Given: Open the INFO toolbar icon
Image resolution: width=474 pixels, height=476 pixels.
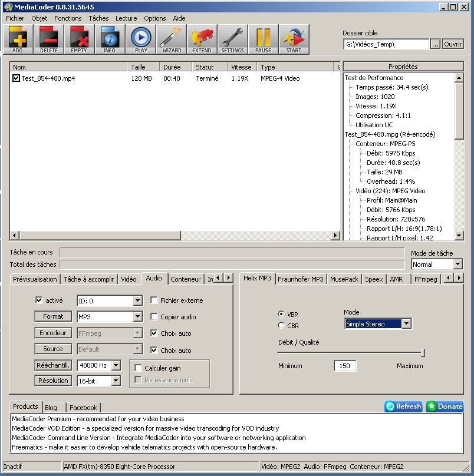Looking at the screenshot, I should [x=110, y=39].
